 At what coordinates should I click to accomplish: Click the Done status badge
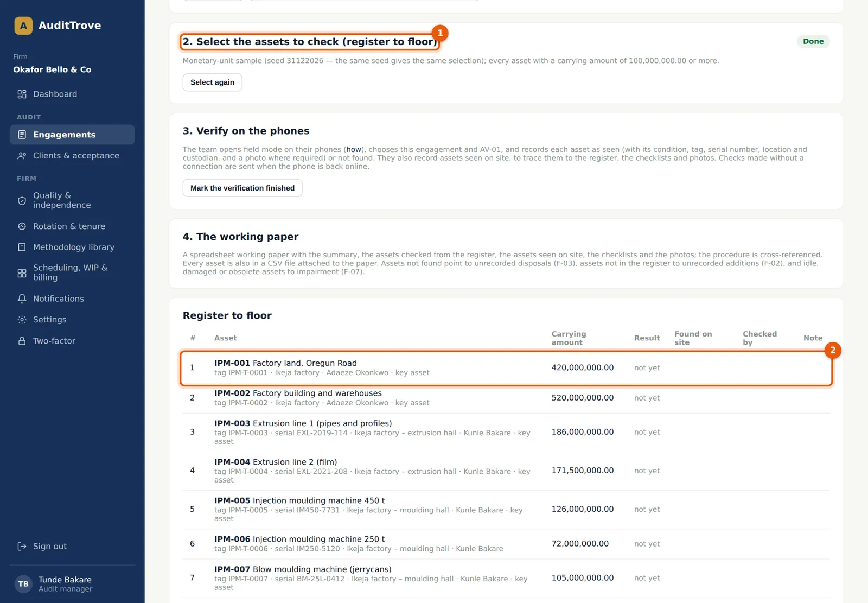[x=813, y=41]
